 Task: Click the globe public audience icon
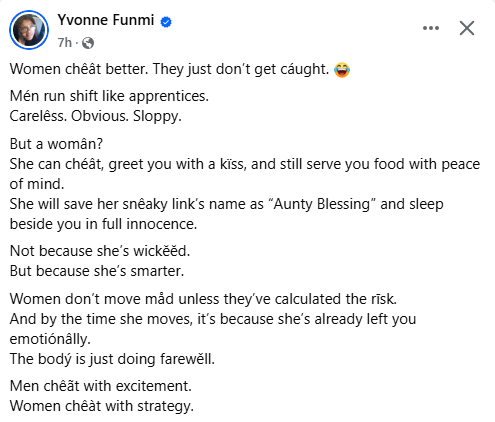coord(88,43)
